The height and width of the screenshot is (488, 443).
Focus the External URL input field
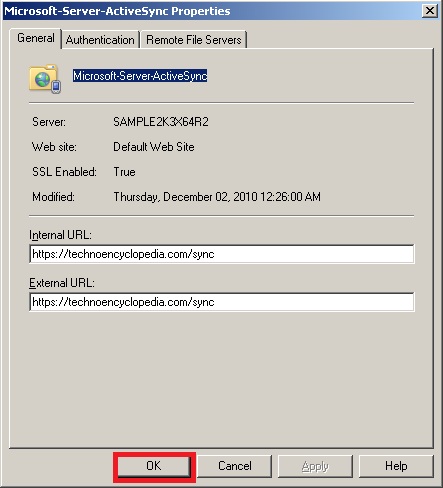click(x=222, y=302)
